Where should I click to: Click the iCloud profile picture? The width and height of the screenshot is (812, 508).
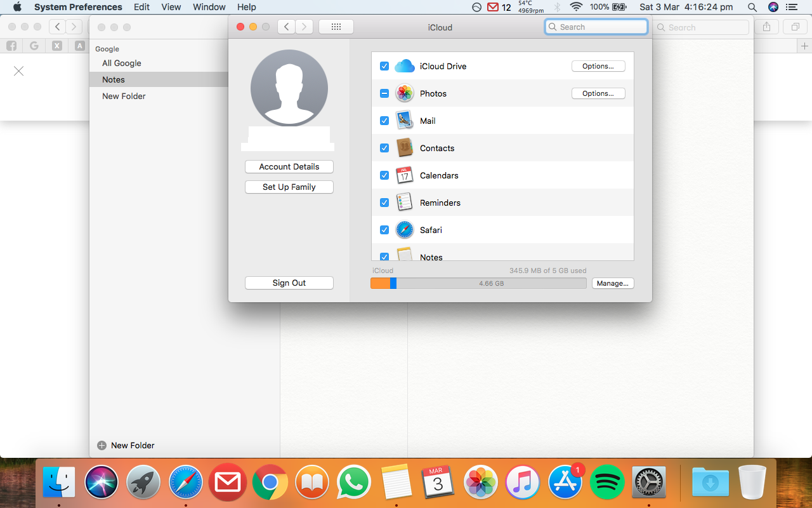pyautogui.click(x=289, y=88)
